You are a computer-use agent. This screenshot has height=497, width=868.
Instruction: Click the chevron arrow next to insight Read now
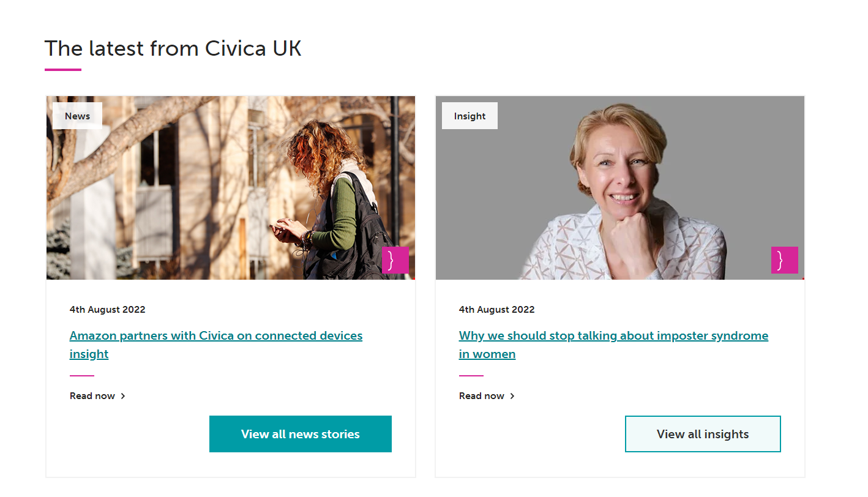pos(512,395)
